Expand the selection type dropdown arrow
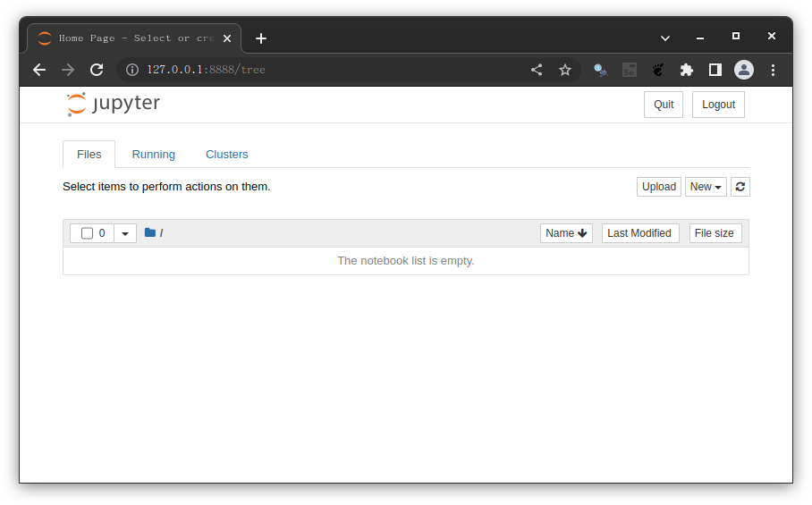The image size is (812, 505). tap(125, 233)
